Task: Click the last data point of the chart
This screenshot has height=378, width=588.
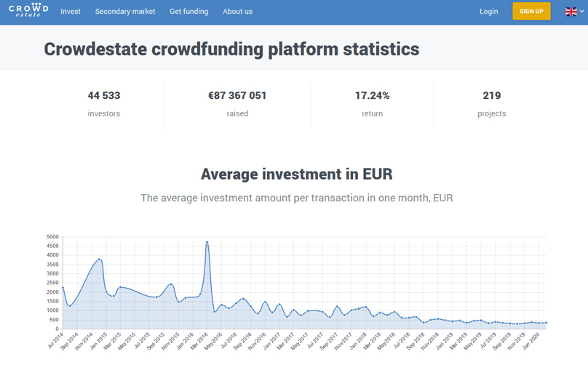Action: click(x=546, y=323)
